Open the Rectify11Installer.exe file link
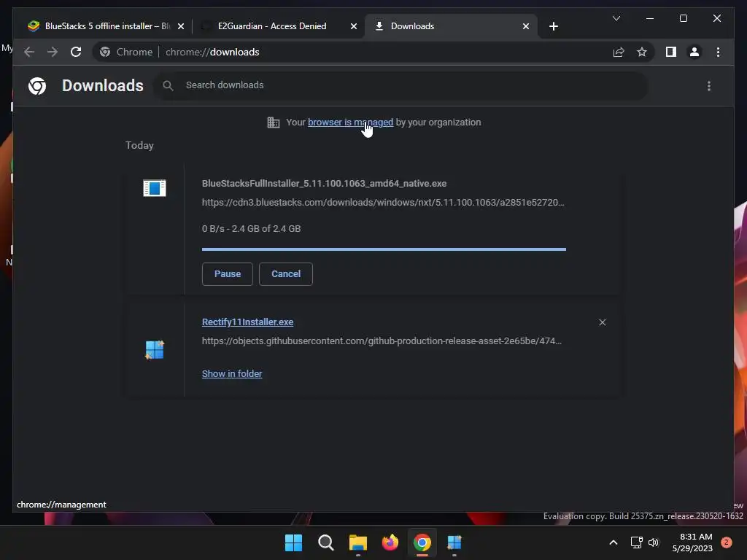The height and width of the screenshot is (560, 747). click(x=248, y=322)
